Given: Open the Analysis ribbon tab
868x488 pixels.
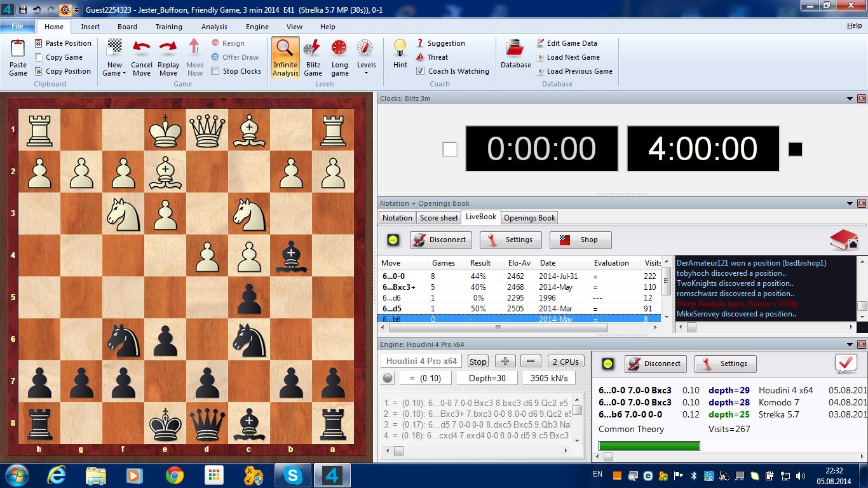Looking at the screenshot, I should [x=214, y=27].
